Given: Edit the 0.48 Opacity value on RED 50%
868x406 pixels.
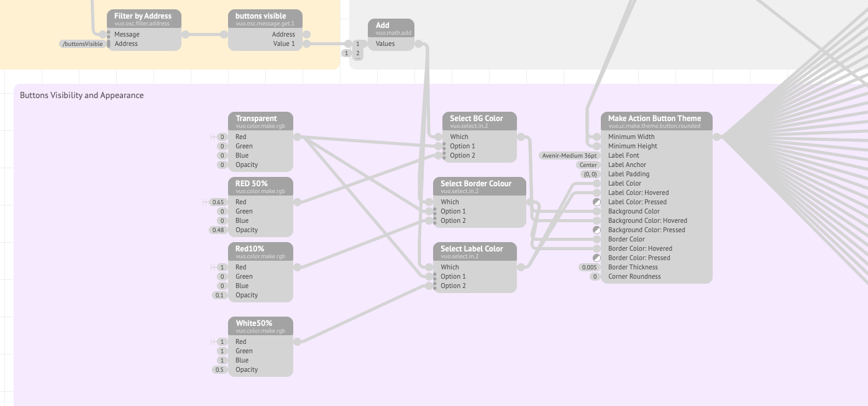Looking at the screenshot, I should tap(219, 230).
